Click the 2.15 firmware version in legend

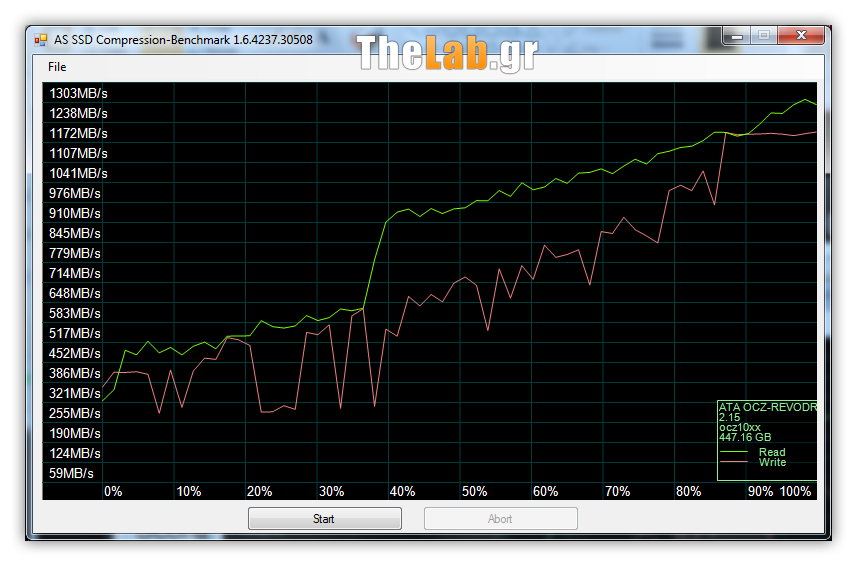[729, 417]
